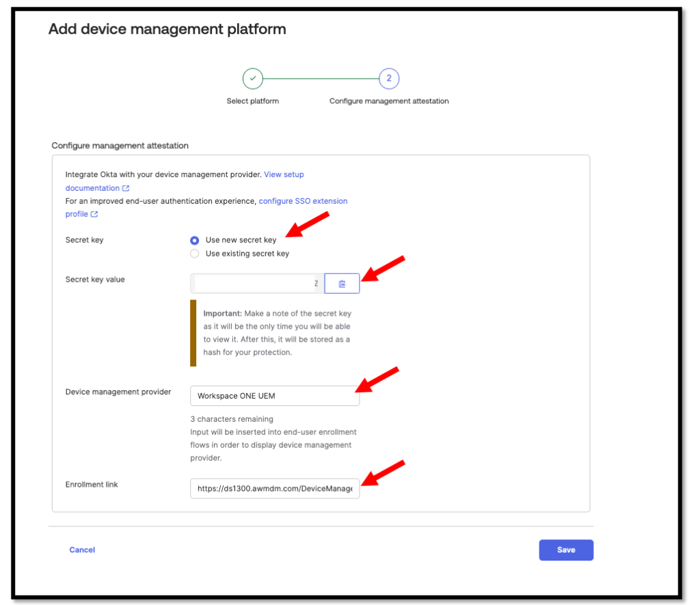Image resolution: width=700 pixels, height=605 pixels.
Task: Click 'Configure management attestation' step label
Action: [389, 101]
